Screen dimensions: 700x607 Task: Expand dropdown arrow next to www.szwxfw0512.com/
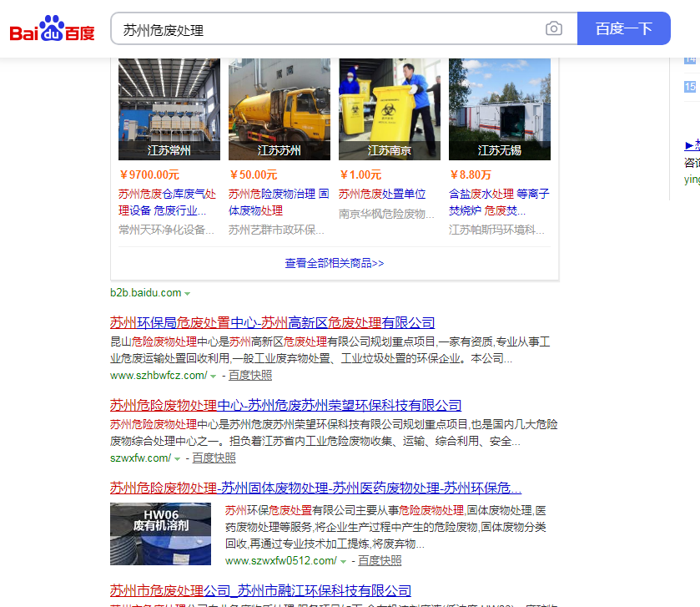pyautogui.click(x=344, y=561)
